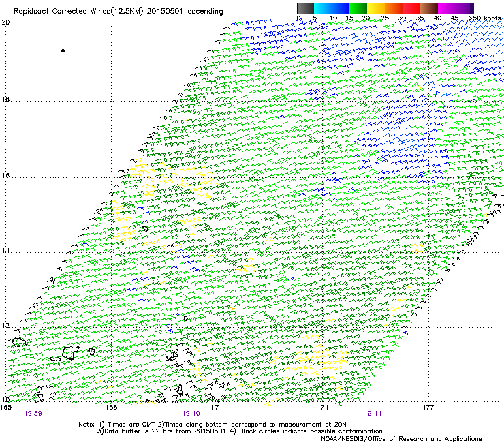
Task: Click the "165" longitude axis label
Action: pyautogui.click(x=5, y=407)
